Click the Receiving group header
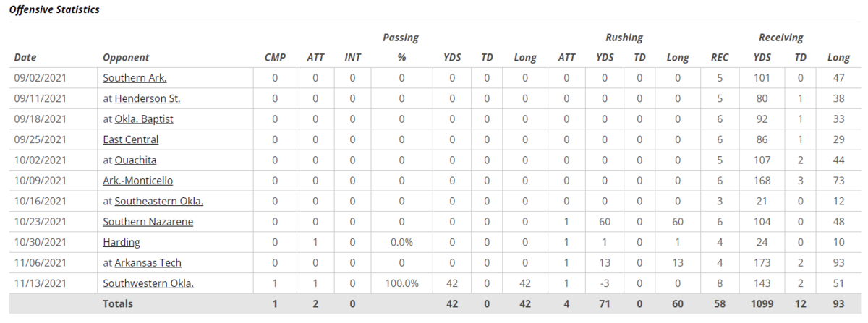The image size is (868, 323). point(780,38)
